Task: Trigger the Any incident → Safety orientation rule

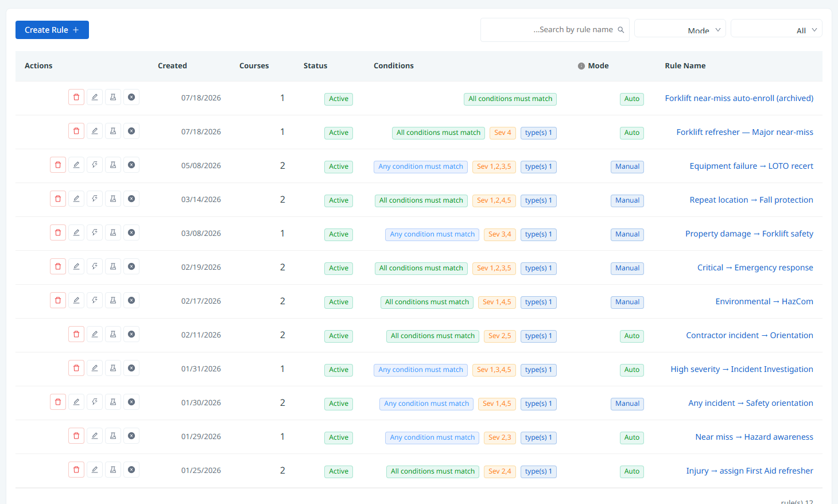Action: 95,402
